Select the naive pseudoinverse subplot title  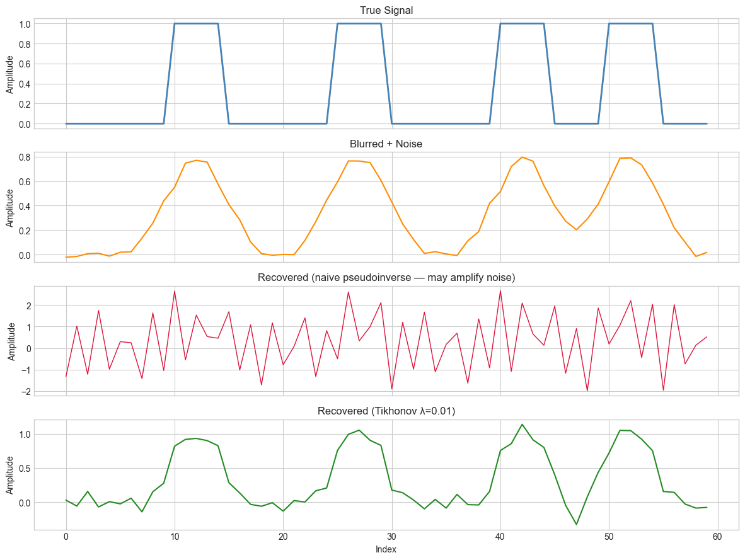tap(386, 277)
